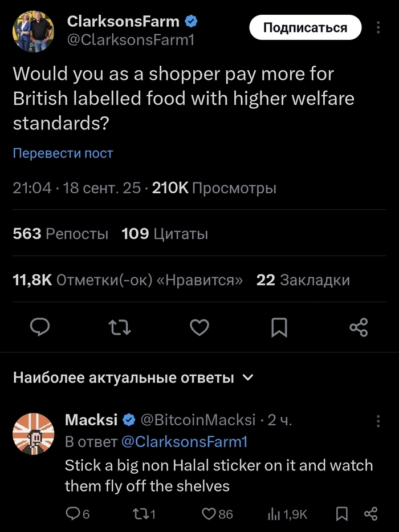Image resolution: width=399 pixels, height=532 pixels.
Task: Click the repost icon under the tweet
Action: pos(120,327)
